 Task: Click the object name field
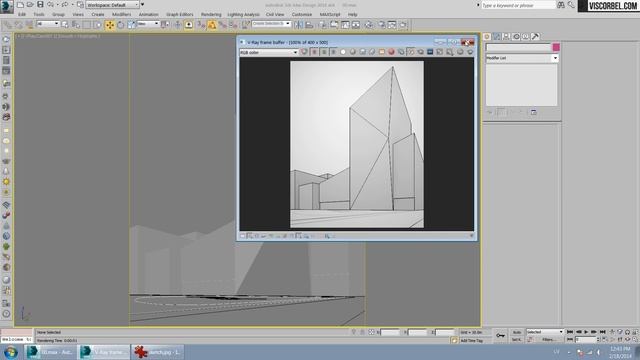pyautogui.click(x=518, y=47)
